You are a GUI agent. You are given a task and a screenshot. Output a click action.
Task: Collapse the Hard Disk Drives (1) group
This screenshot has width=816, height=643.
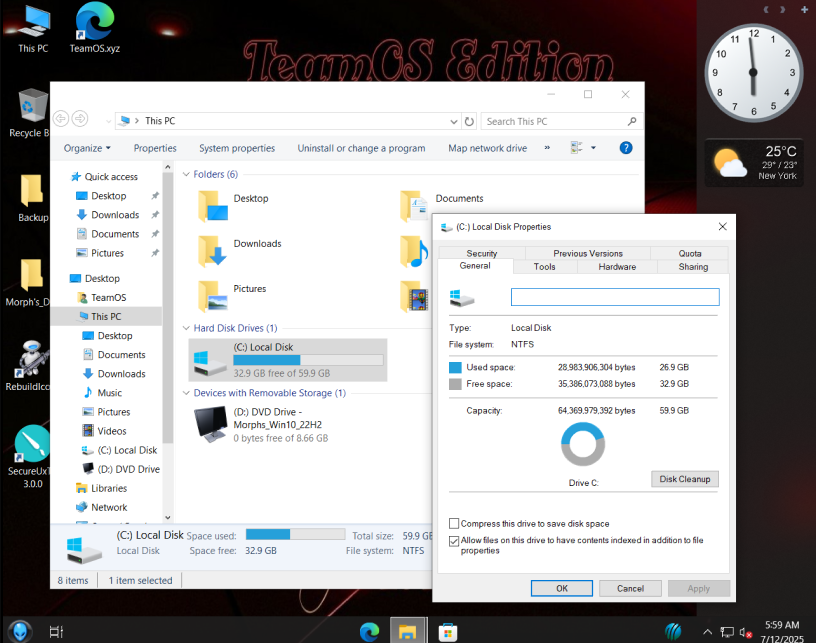[x=186, y=328]
